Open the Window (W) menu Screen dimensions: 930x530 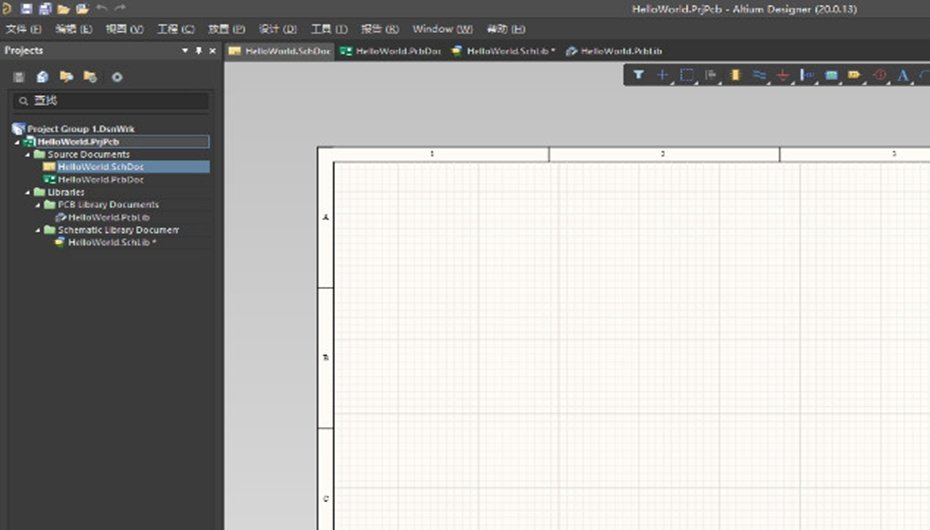(x=442, y=29)
